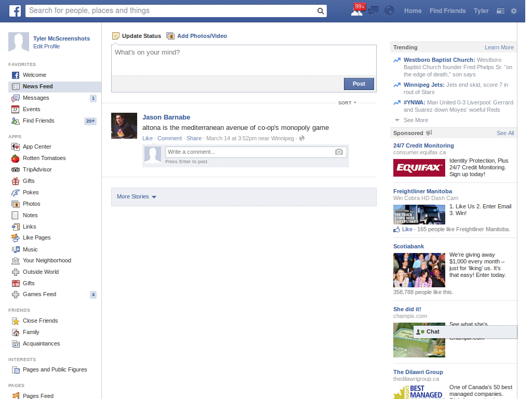Click the TripAdvisor owl icon
Screen dimensions: 532x399
(x=16, y=170)
